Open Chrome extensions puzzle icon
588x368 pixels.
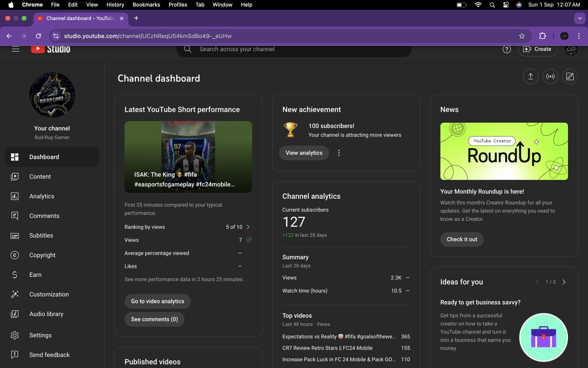[x=542, y=36]
